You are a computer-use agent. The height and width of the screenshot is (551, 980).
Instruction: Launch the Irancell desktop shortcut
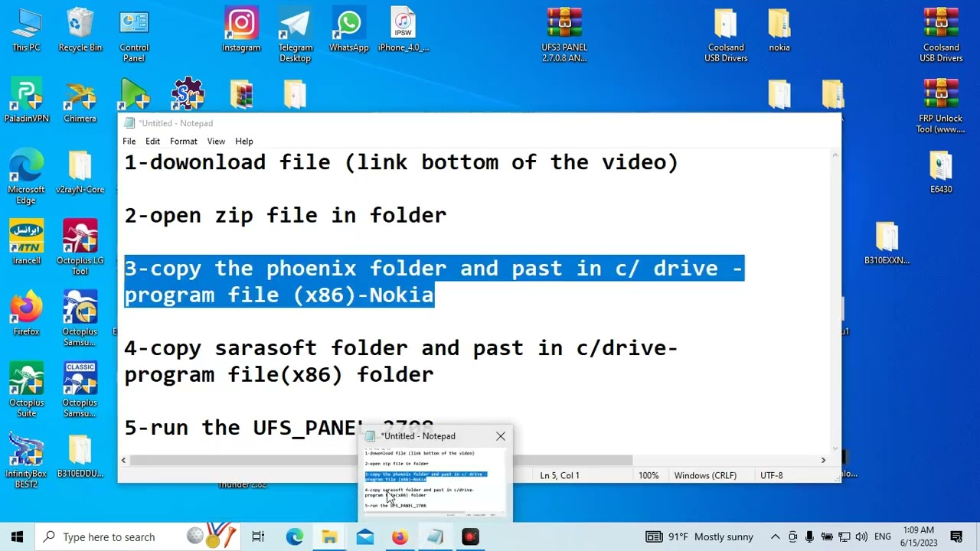[x=26, y=243]
